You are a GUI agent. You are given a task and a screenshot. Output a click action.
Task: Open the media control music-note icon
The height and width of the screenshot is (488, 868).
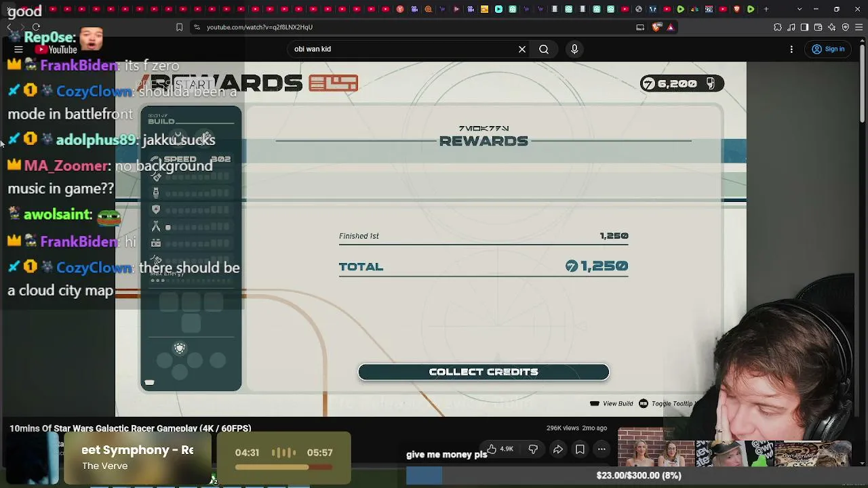791,27
